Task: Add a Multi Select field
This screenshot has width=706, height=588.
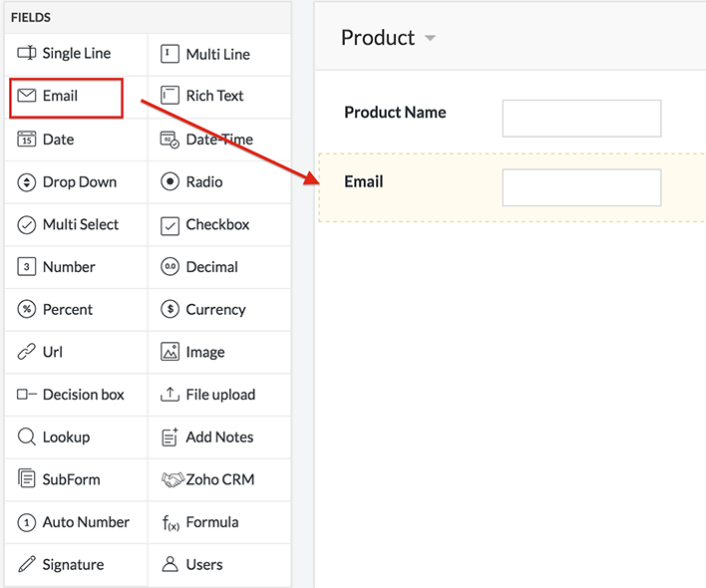Action: 80,225
